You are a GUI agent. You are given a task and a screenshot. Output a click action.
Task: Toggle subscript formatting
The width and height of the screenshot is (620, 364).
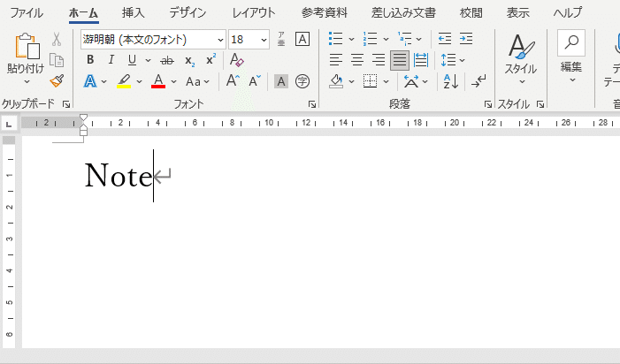click(189, 60)
